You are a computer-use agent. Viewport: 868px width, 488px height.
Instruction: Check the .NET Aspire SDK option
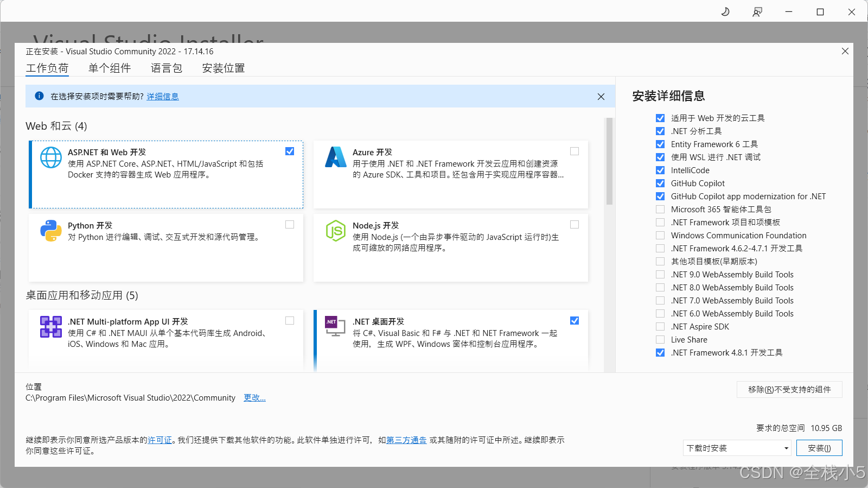point(660,326)
